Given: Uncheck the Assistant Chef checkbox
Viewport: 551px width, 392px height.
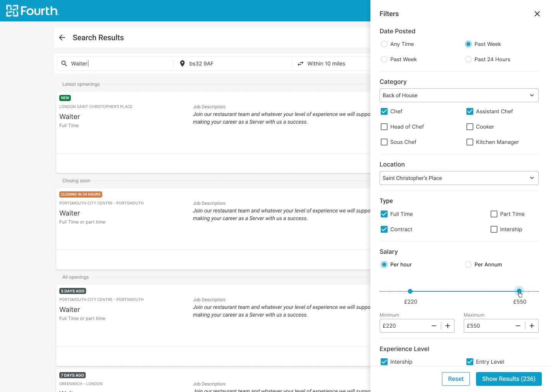Looking at the screenshot, I should click(x=470, y=111).
